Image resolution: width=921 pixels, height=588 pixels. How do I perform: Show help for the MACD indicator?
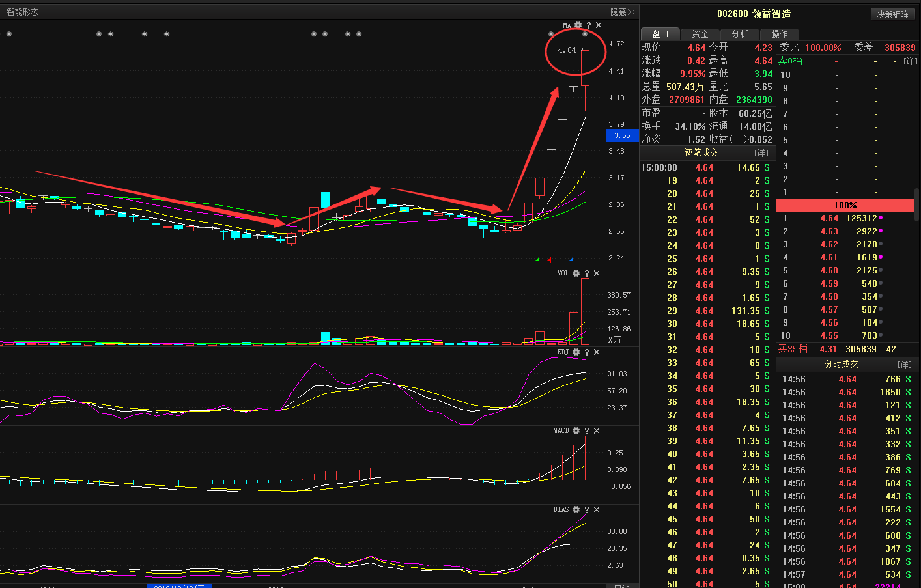click(x=586, y=431)
